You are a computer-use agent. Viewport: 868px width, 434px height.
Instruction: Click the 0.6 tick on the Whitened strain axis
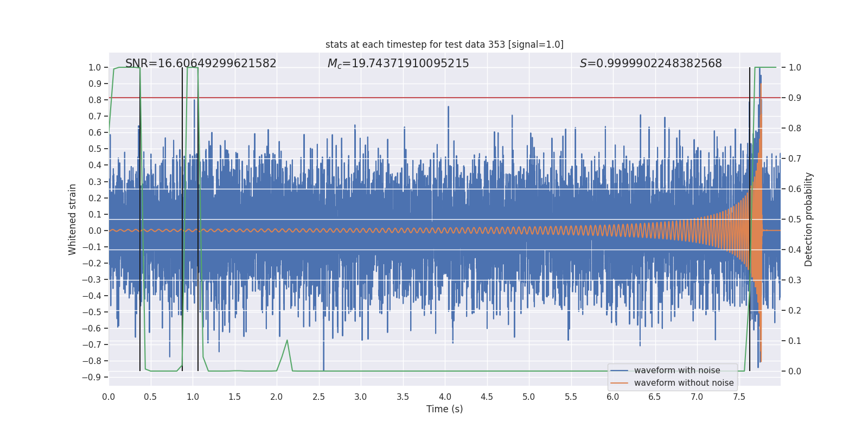click(95, 132)
